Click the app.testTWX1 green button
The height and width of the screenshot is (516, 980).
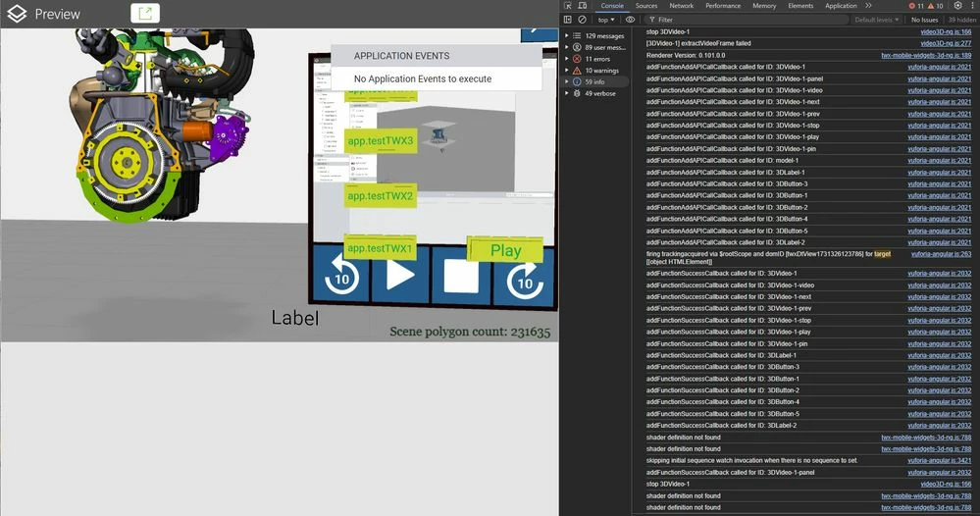(380, 248)
